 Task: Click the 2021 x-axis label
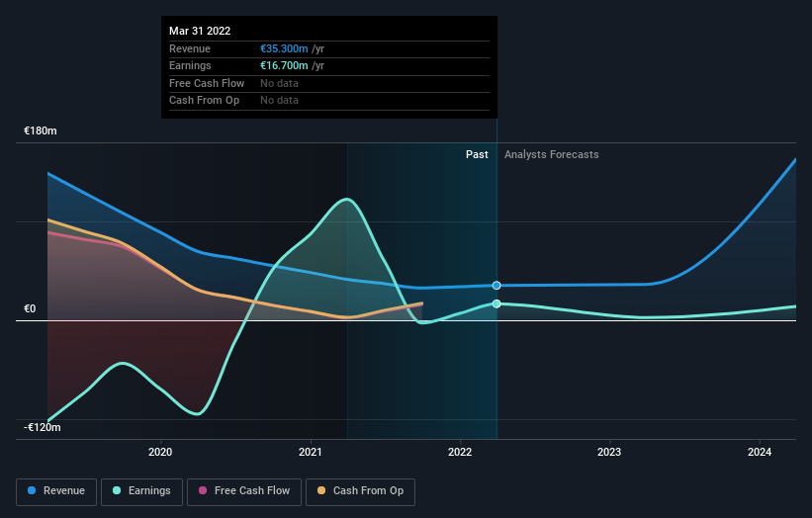tap(311, 452)
